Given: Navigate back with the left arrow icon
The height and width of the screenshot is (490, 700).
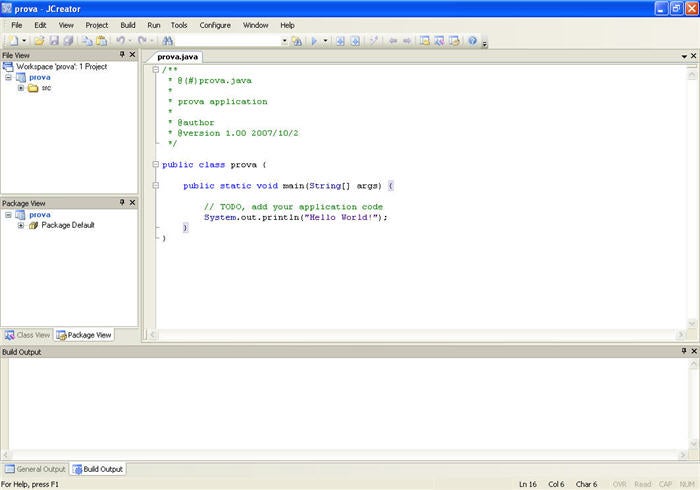Looking at the screenshot, I should click(x=393, y=41).
